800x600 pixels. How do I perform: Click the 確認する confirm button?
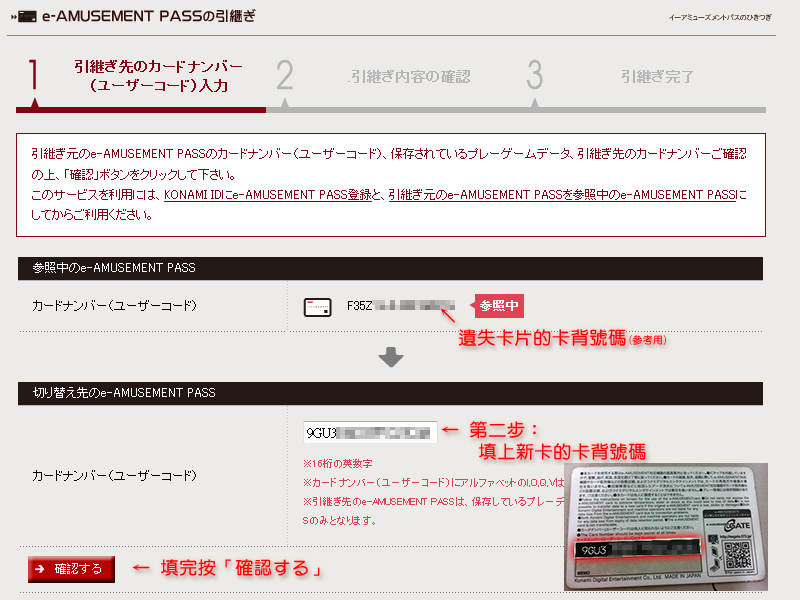[x=71, y=569]
